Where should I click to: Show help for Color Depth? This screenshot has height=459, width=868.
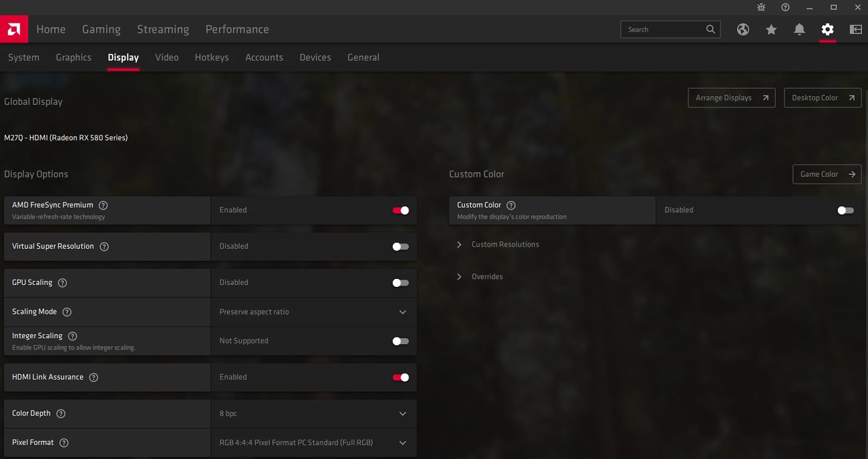coord(61,414)
